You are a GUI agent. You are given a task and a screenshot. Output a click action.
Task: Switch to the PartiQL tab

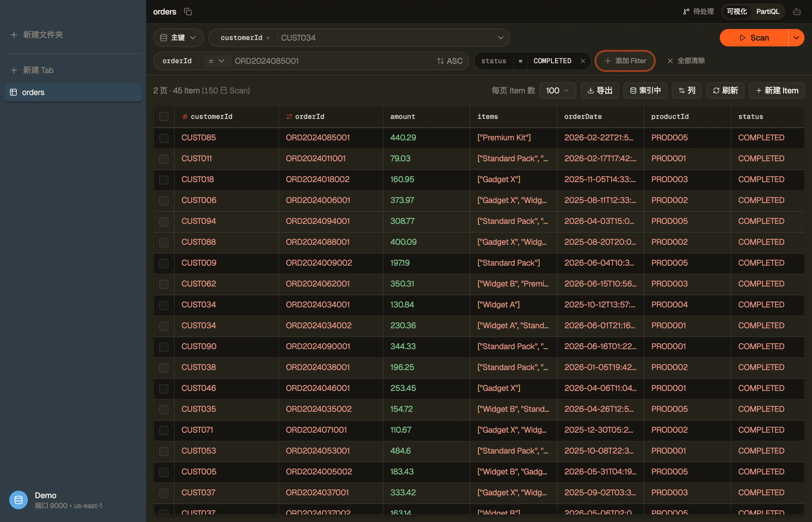pyautogui.click(x=767, y=12)
